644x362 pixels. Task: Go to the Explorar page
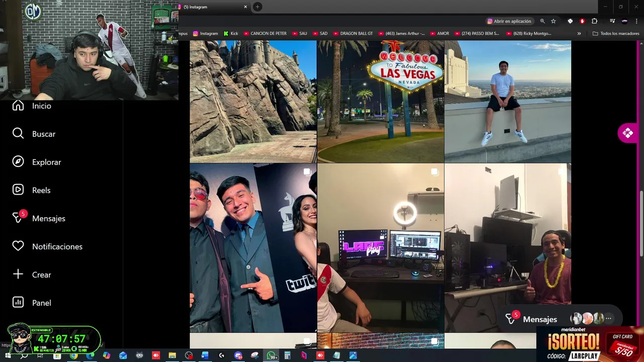click(x=37, y=162)
